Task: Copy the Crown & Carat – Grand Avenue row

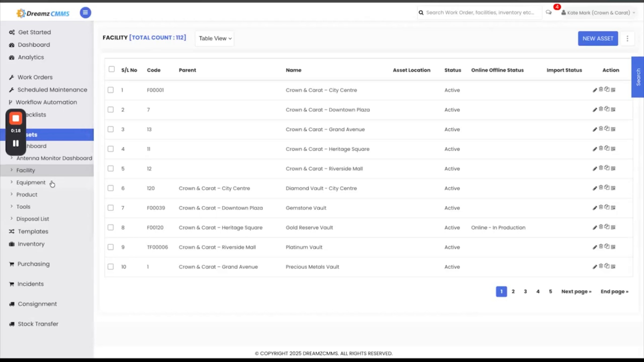Action: 607,128
